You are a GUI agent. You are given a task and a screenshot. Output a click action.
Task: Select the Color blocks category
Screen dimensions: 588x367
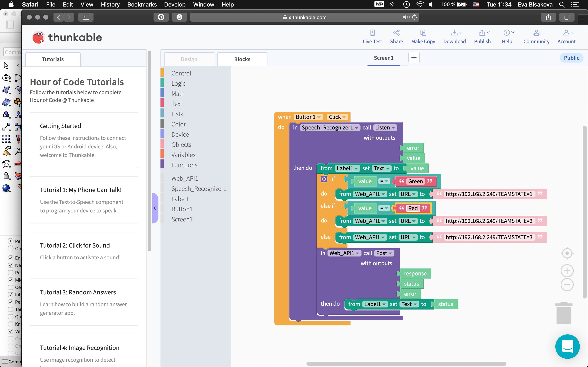(x=178, y=124)
